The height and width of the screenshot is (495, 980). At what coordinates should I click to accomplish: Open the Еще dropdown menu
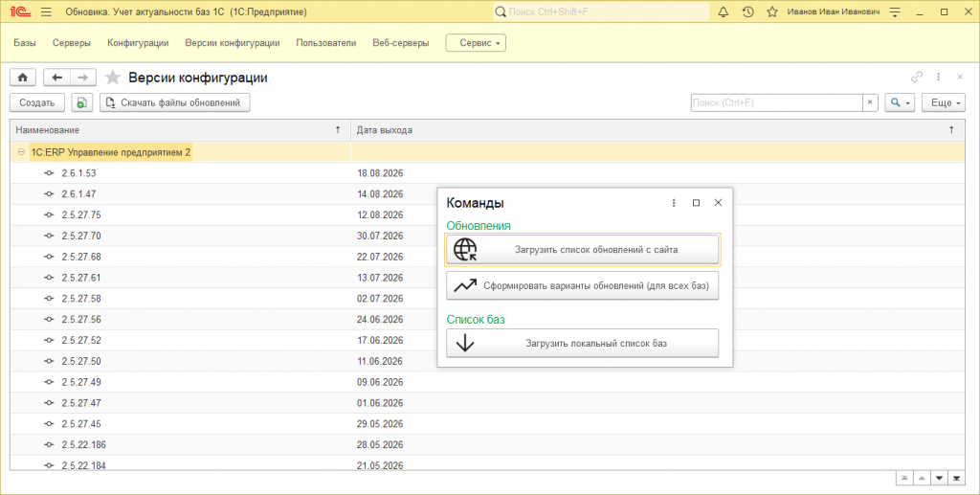tap(943, 102)
